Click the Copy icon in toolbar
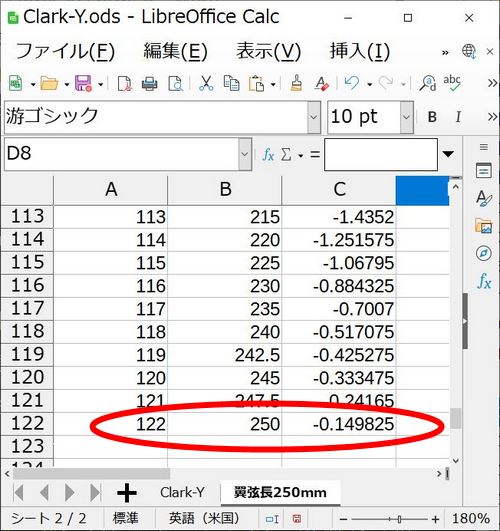The width and height of the screenshot is (500, 531). (231, 83)
